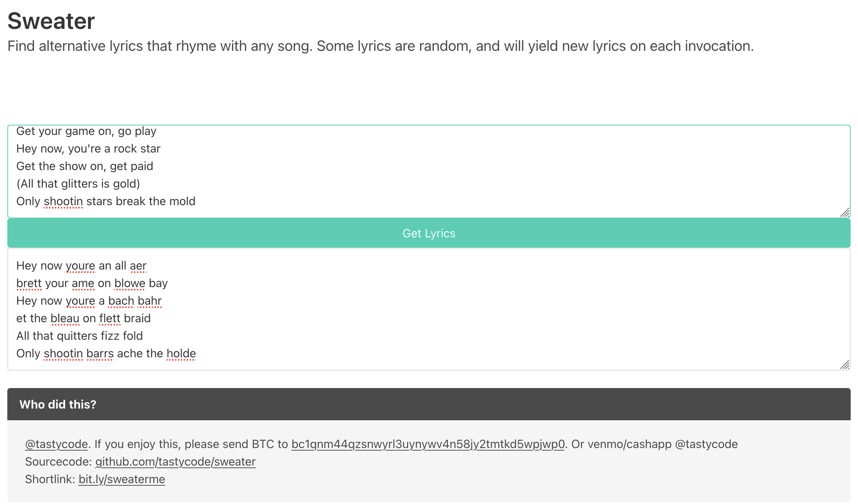Click the word 'holde' in generated lyrics
The height and width of the screenshot is (504, 858).
(181, 353)
